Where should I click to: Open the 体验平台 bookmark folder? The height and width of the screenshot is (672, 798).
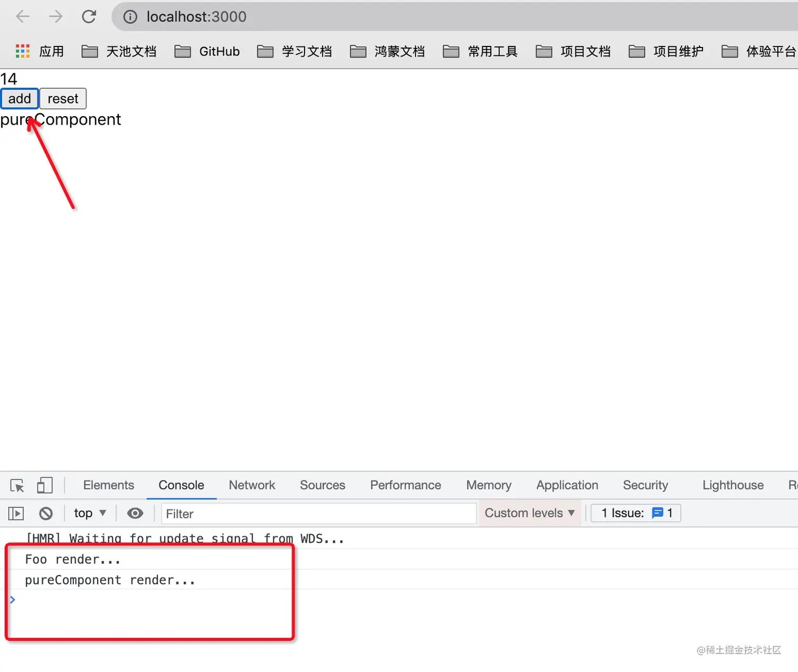click(x=759, y=51)
